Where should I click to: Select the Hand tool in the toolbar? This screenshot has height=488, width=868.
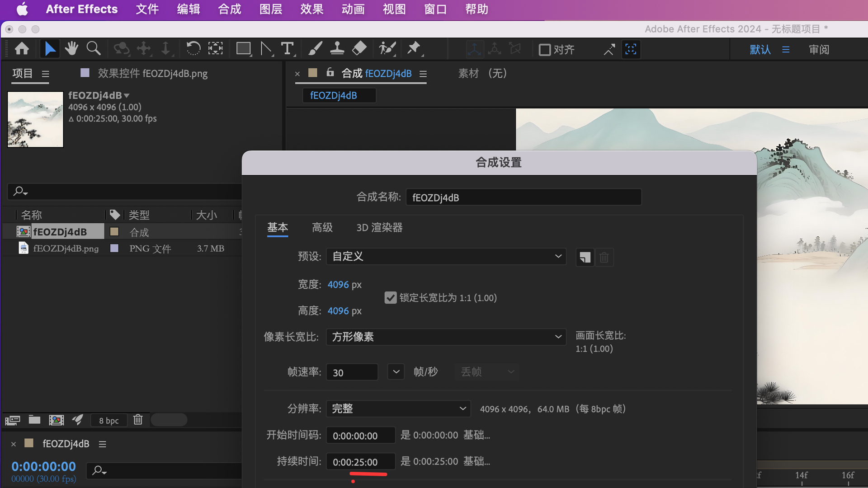click(71, 48)
